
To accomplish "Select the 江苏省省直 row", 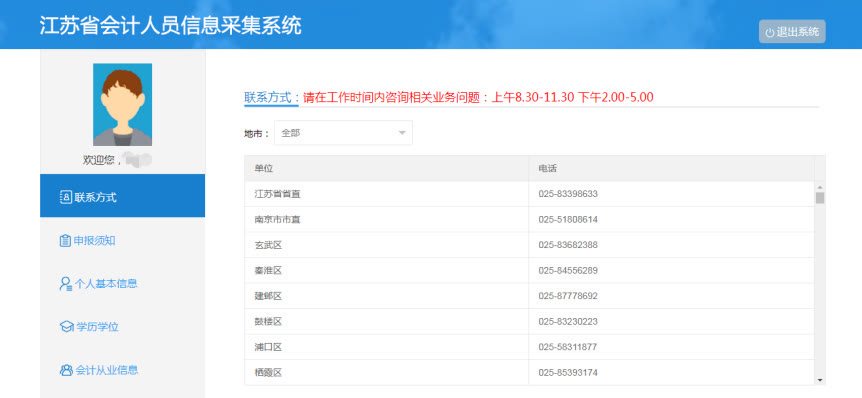I will point(529,194).
